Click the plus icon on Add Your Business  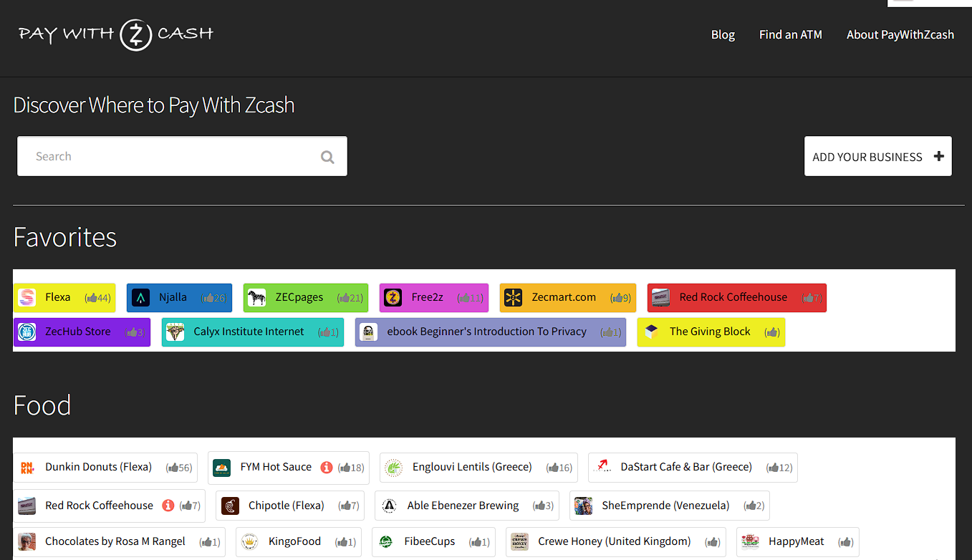pos(939,156)
